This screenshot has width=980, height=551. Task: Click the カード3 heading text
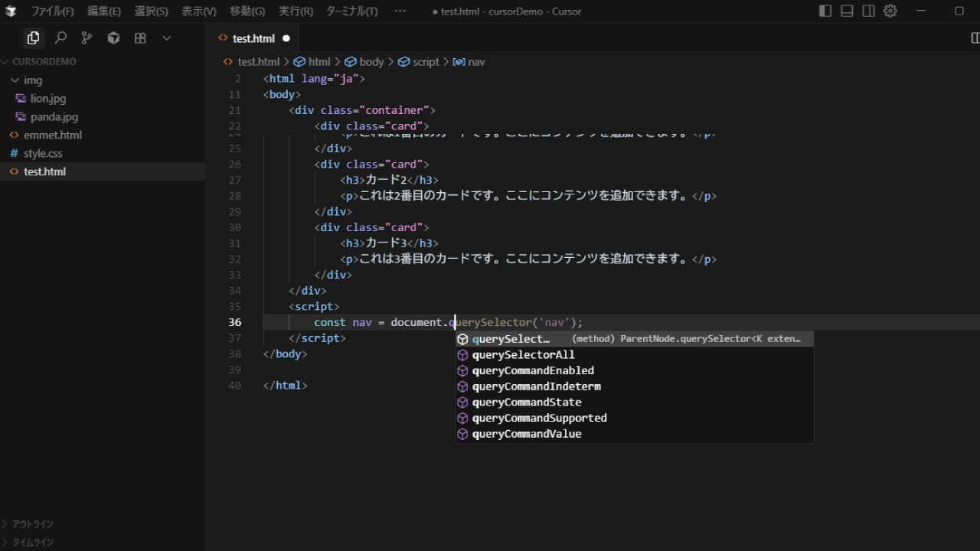[x=386, y=243]
